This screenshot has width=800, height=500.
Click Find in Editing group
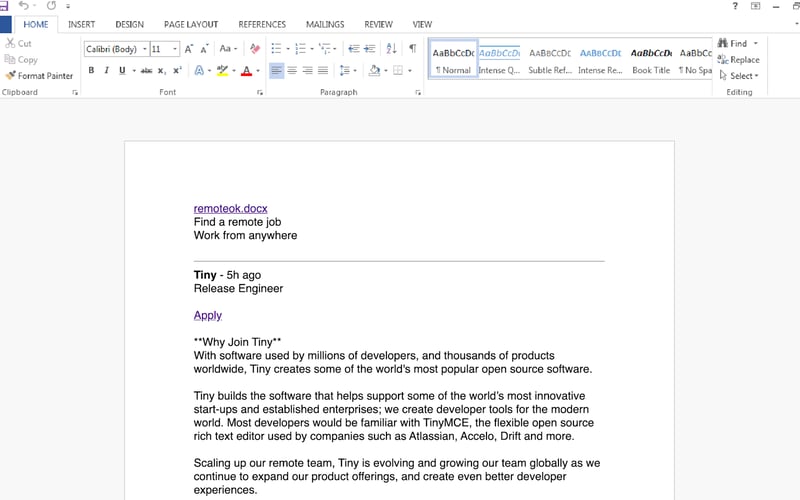pyautogui.click(x=733, y=43)
